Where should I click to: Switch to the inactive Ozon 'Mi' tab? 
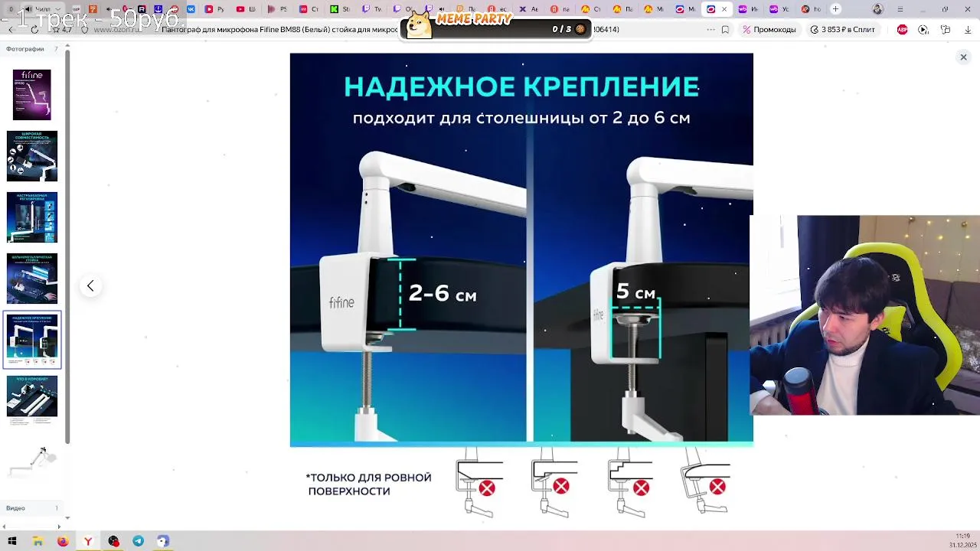pyautogui.click(x=685, y=8)
